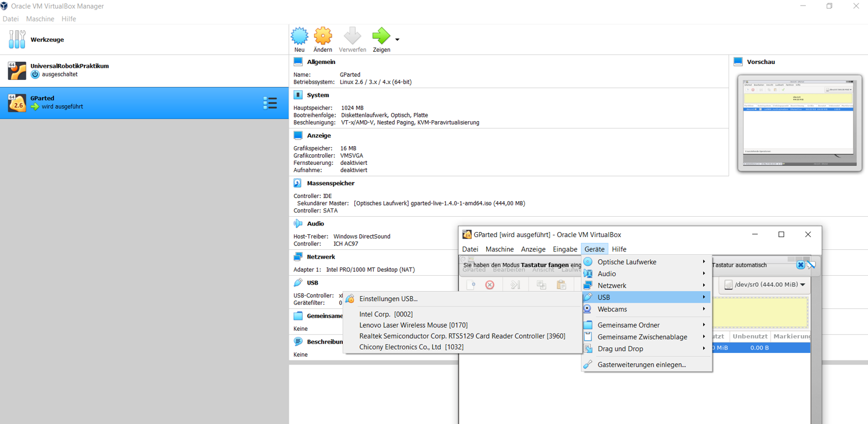Screen dimensions: 868x424
Task: Open the Zeigen dropdown arrow
Action: (x=397, y=40)
